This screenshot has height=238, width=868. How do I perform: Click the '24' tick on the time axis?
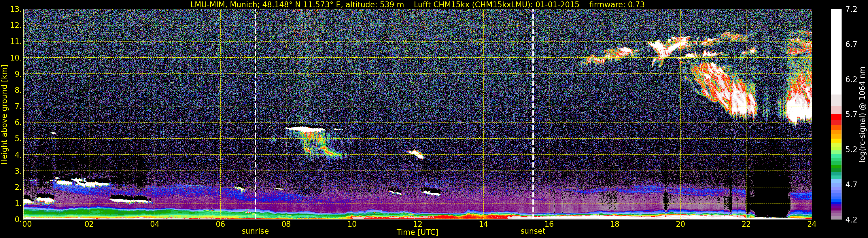(812, 224)
